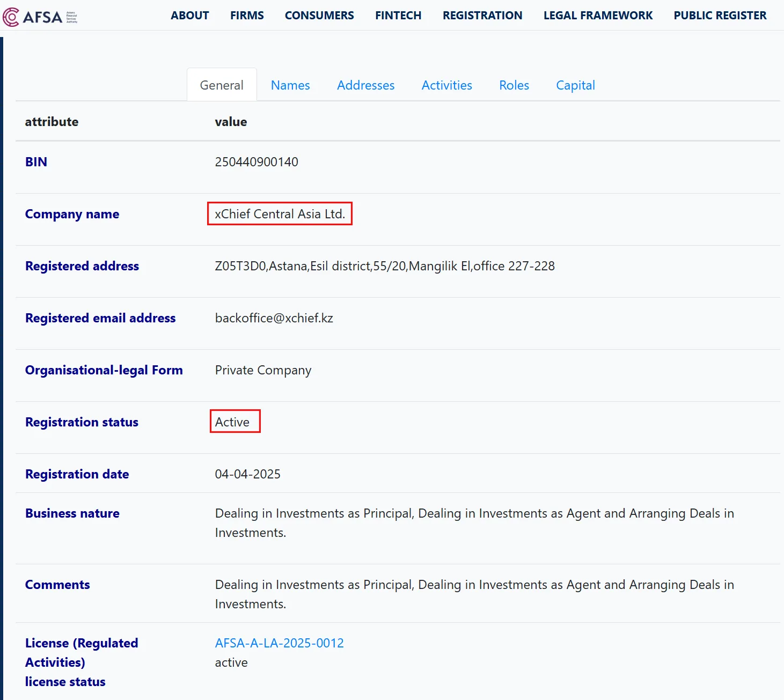Click the Registration status label
The image size is (784, 700).
tap(82, 422)
